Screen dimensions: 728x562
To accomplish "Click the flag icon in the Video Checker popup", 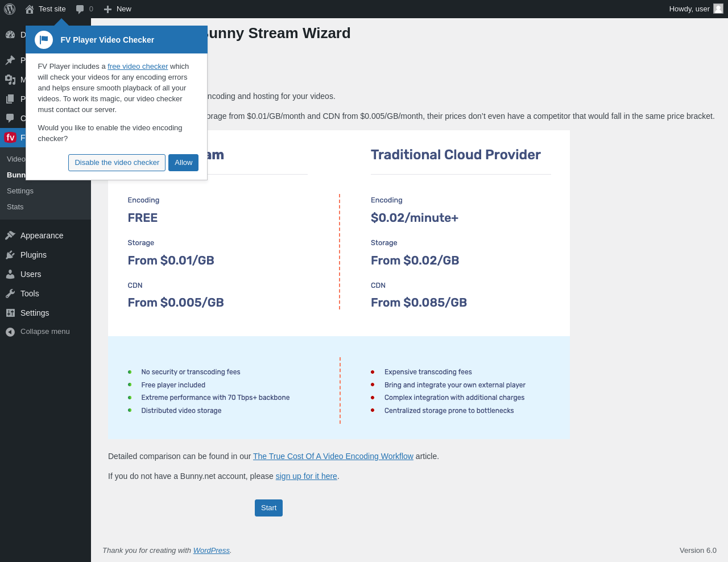I will (44, 40).
